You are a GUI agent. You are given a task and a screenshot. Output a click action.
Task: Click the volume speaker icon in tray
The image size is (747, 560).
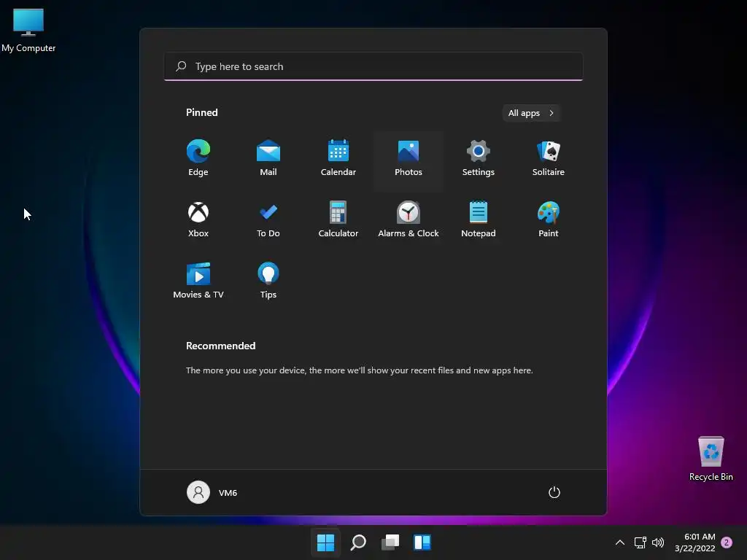pos(658,542)
